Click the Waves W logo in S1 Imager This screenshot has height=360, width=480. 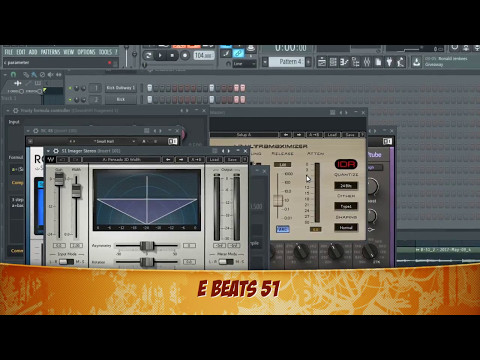(50, 159)
